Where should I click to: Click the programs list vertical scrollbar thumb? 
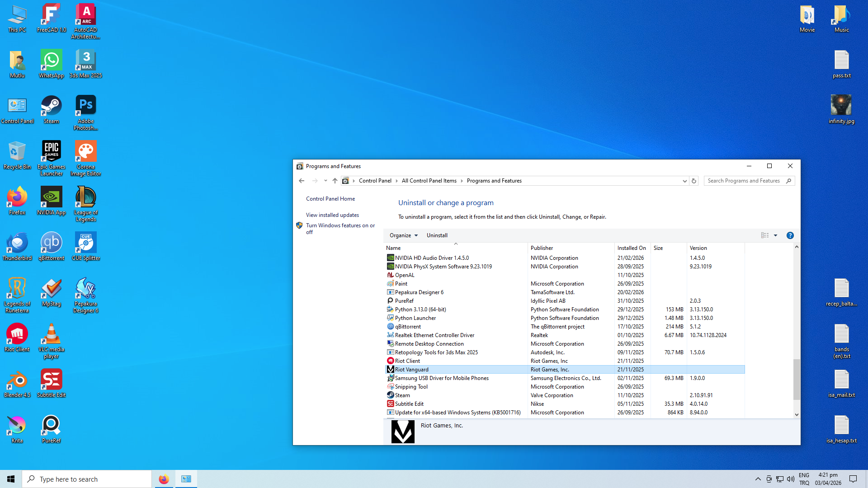pyautogui.click(x=797, y=380)
